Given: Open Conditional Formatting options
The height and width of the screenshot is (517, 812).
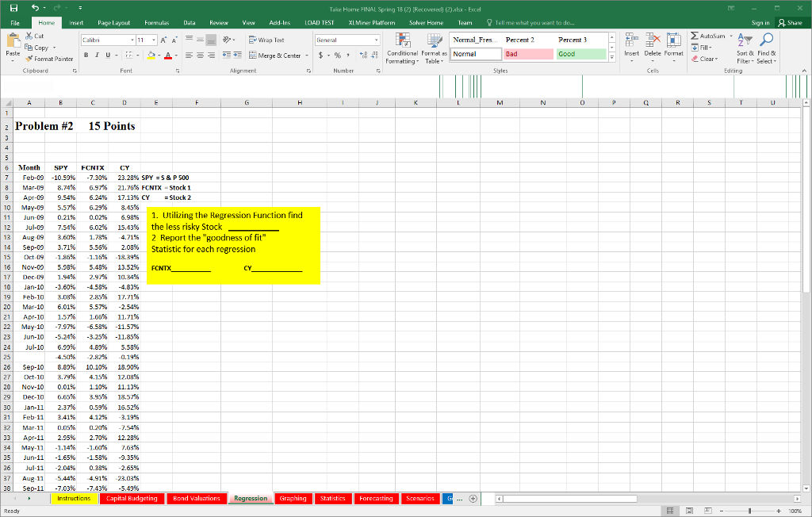Looking at the screenshot, I should click(x=402, y=48).
